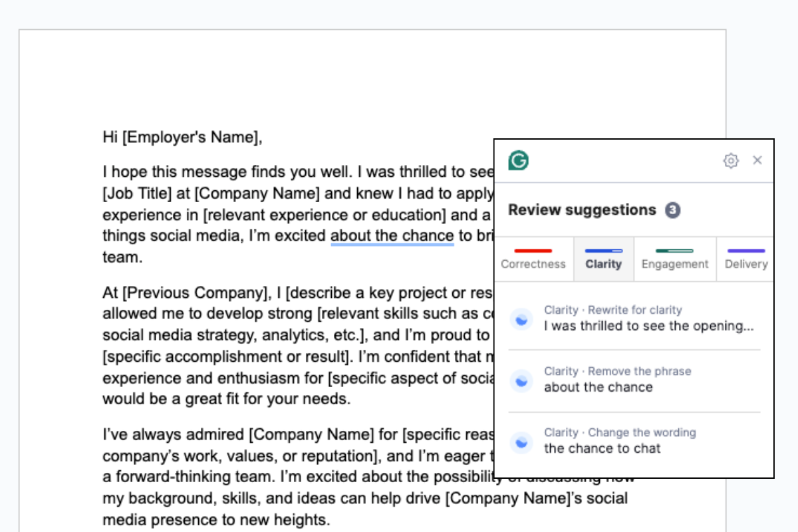Click the red Correctness underline indicator

[534, 249]
